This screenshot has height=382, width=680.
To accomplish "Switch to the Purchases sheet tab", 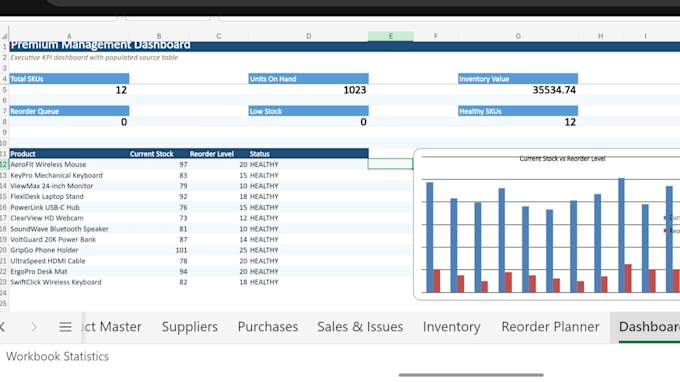I will [268, 326].
